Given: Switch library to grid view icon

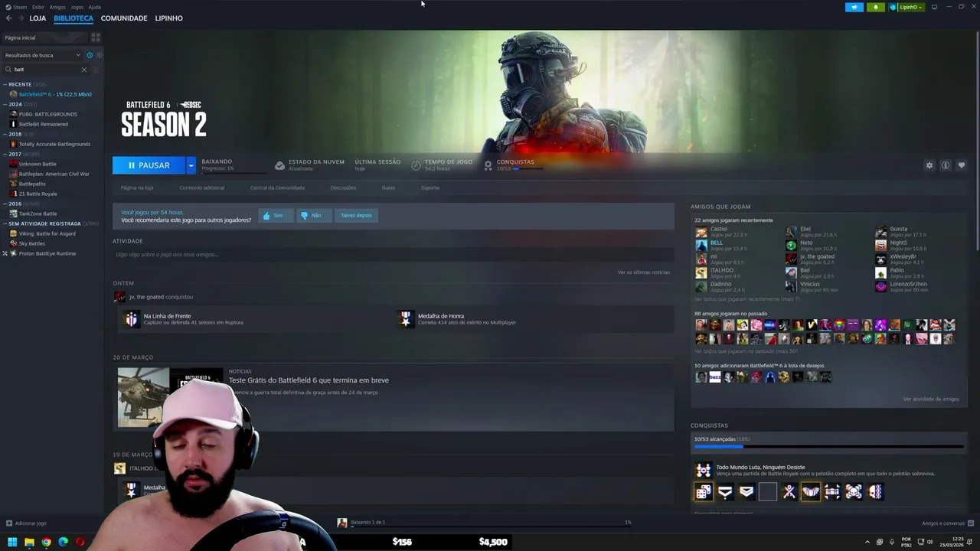Looking at the screenshot, I should (x=96, y=37).
